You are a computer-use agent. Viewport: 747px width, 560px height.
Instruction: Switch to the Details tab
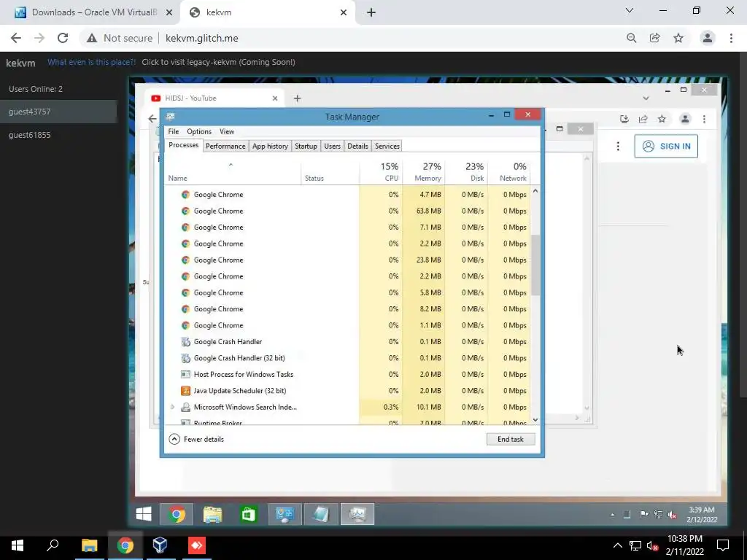(357, 146)
